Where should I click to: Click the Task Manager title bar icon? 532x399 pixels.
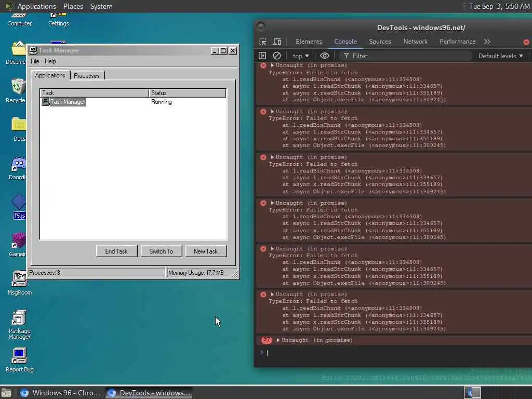coord(33,50)
